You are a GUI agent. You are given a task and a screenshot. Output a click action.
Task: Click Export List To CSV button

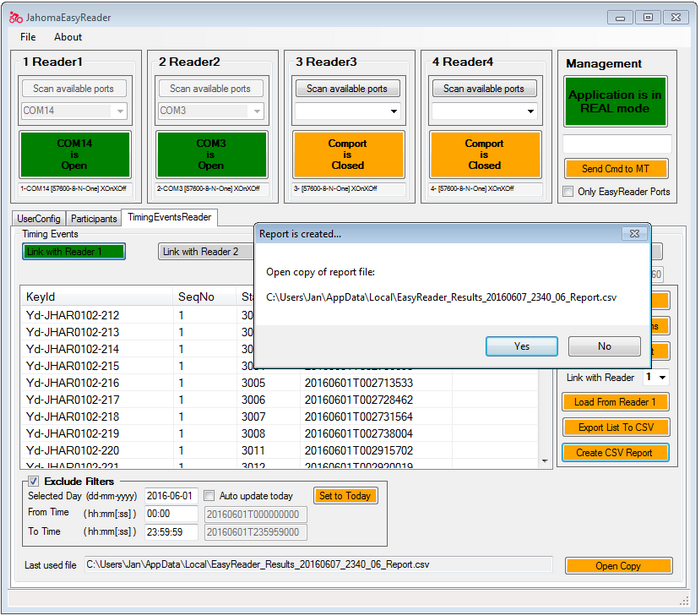(615, 428)
